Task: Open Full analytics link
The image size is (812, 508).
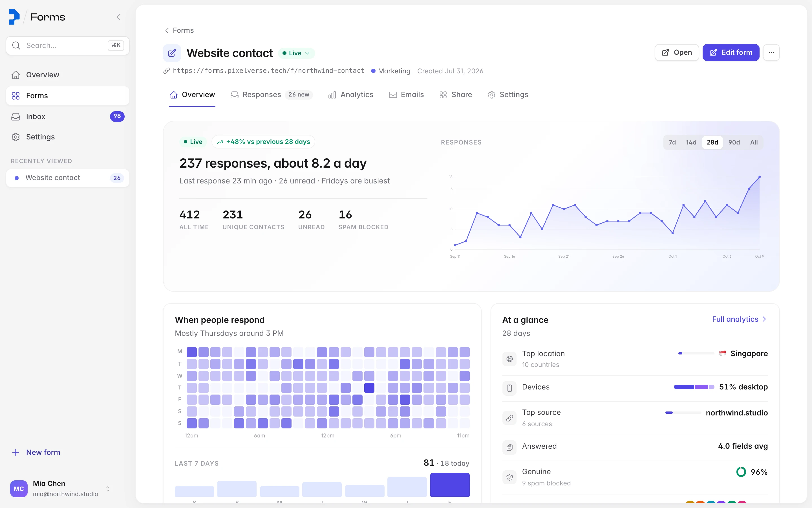Action: pos(739,319)
